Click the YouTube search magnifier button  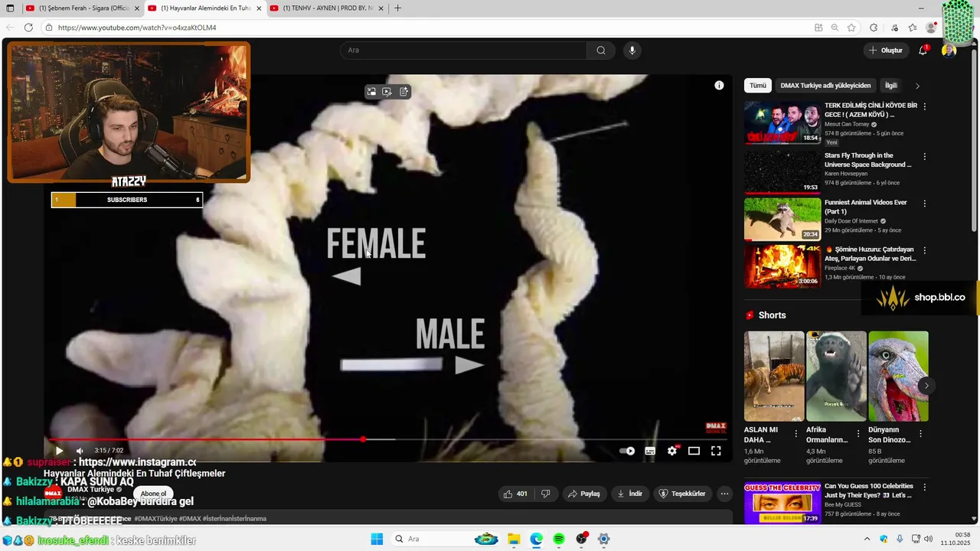tap(601, 51)
